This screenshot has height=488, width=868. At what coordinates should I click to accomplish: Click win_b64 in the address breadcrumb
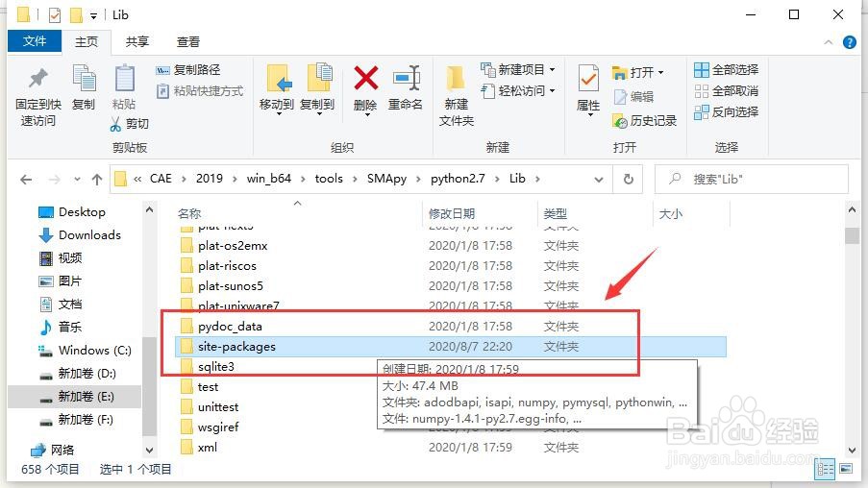269,179
